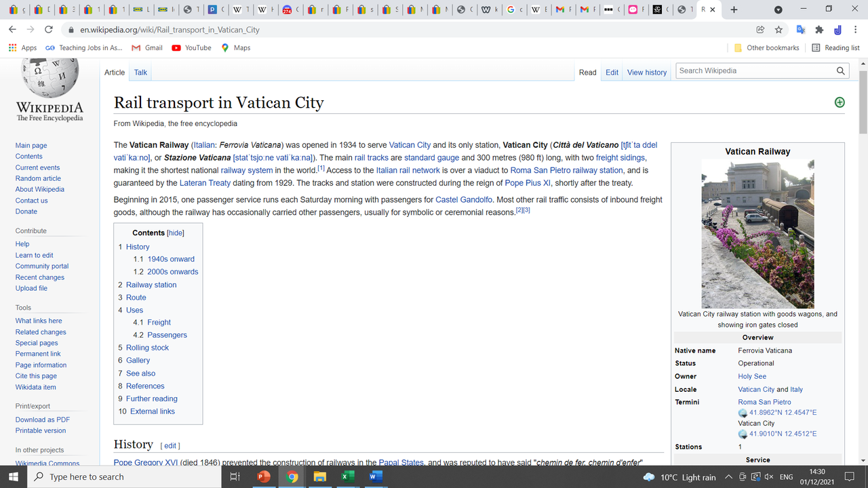Click the browser back arrow
This screenshot has height=488, width=868.
pyautogui.click(x=12, y=30)
